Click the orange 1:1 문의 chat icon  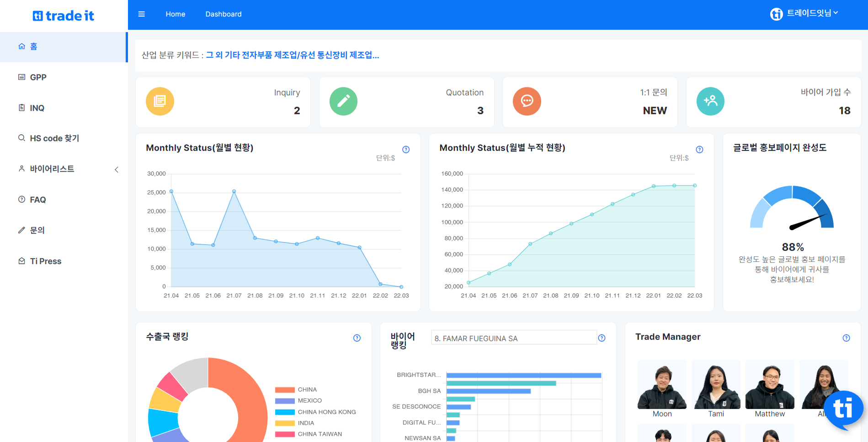point(527,101)
